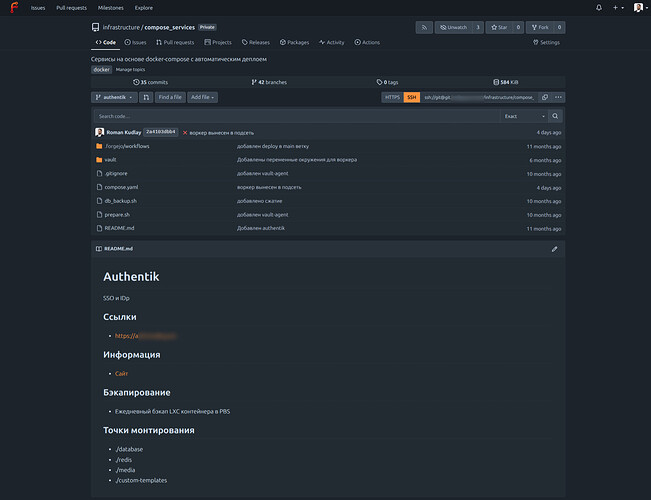Click the Unwatch button

coord(453,27)
